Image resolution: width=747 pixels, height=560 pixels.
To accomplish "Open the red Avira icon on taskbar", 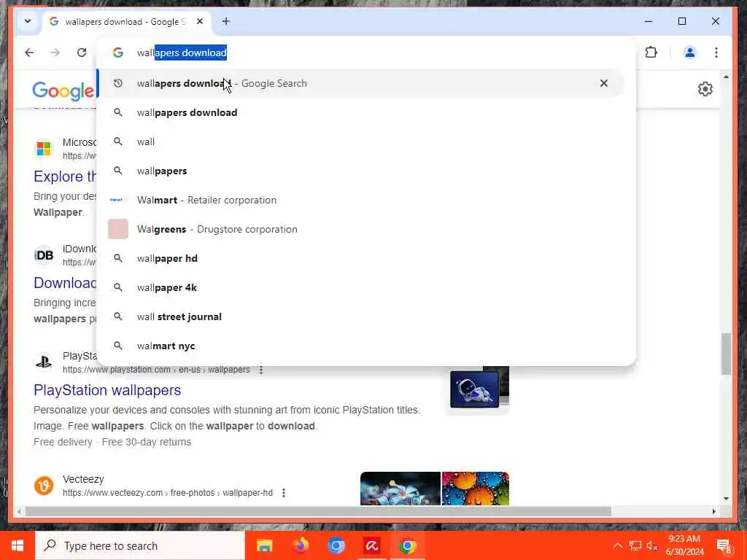I will tap(372, 545).
